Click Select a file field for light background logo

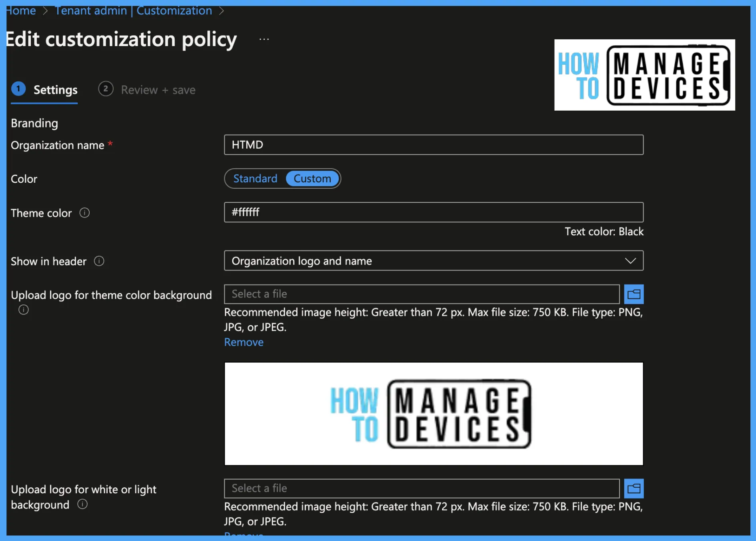click(x=422, y=489)
